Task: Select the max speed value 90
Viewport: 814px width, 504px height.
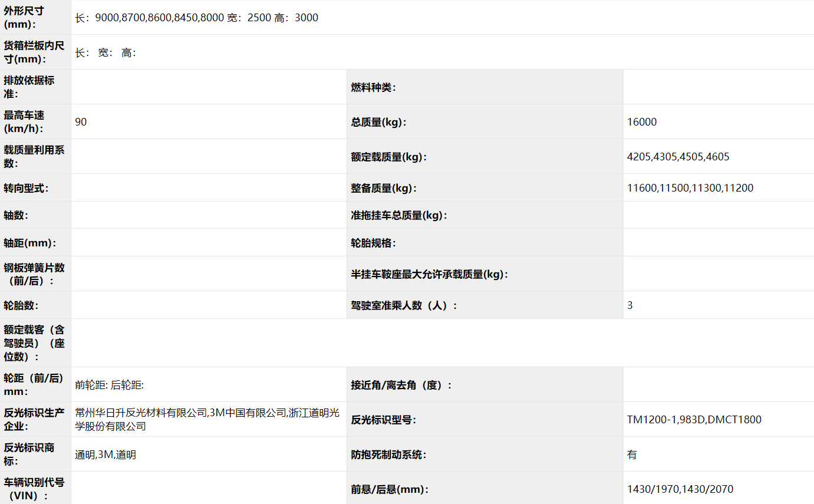Action: pos(81,122)
